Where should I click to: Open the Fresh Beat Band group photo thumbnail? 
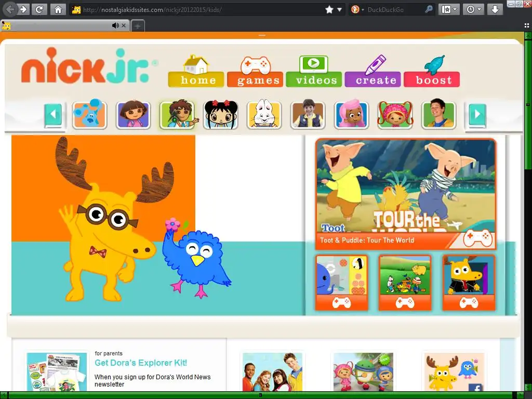(272, 372)
